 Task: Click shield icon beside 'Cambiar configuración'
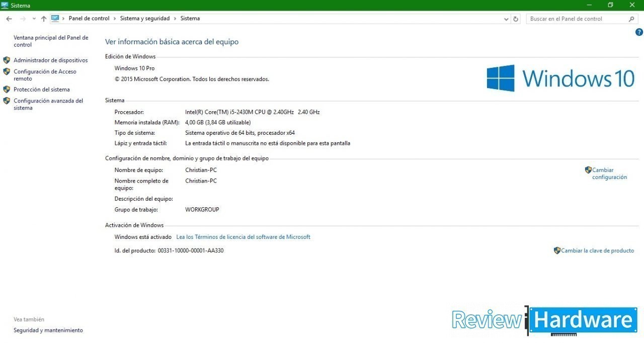tap(588, 170)
